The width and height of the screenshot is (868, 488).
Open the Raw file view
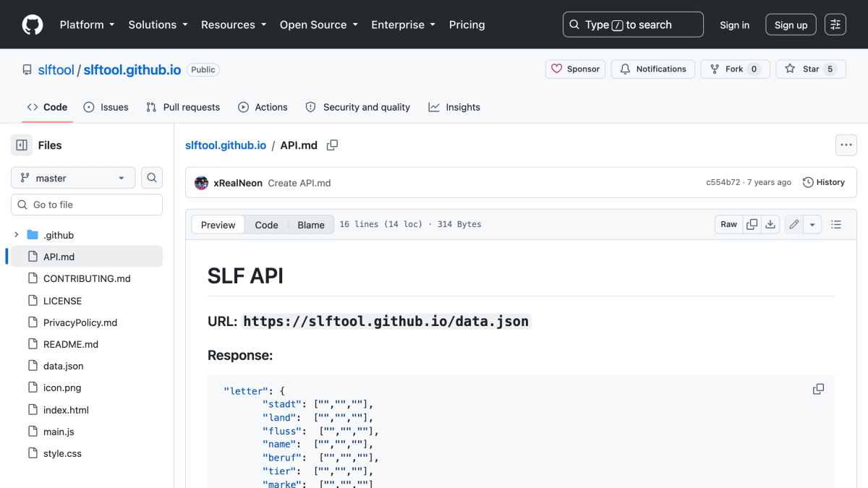[728, 224]
